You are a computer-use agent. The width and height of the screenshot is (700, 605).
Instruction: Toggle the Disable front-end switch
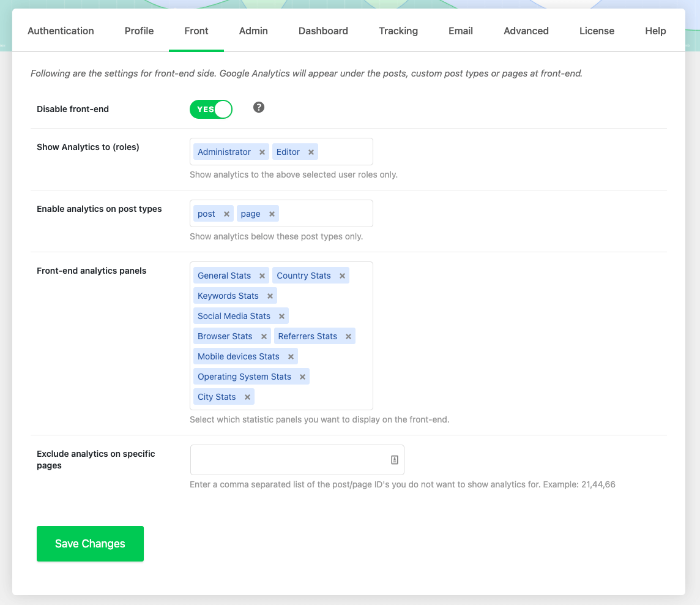(211, 109)
